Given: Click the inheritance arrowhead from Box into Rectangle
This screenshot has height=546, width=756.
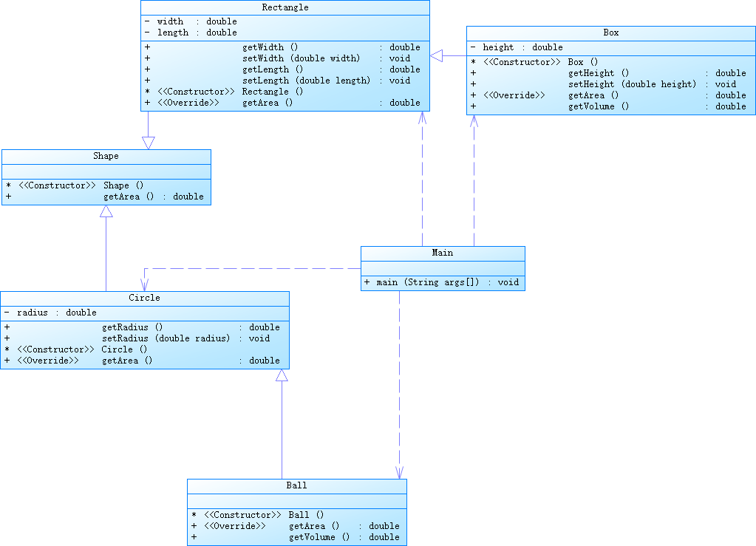Looking at the screenshot, I should [436, 56].
